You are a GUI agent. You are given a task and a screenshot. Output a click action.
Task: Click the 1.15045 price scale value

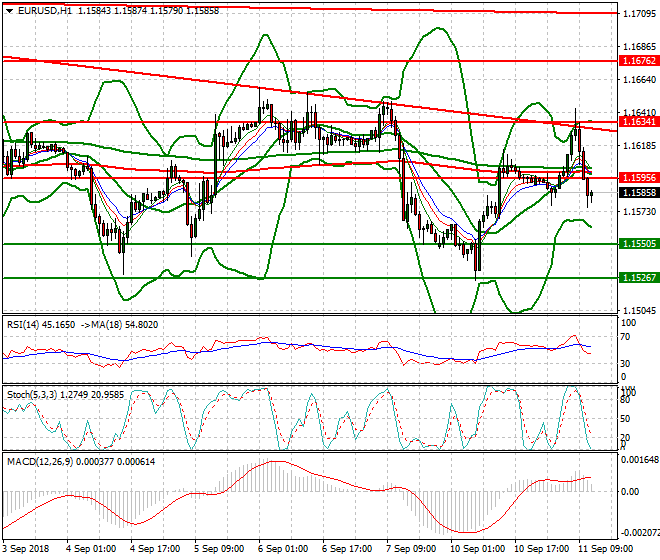[x=639, y=310]
